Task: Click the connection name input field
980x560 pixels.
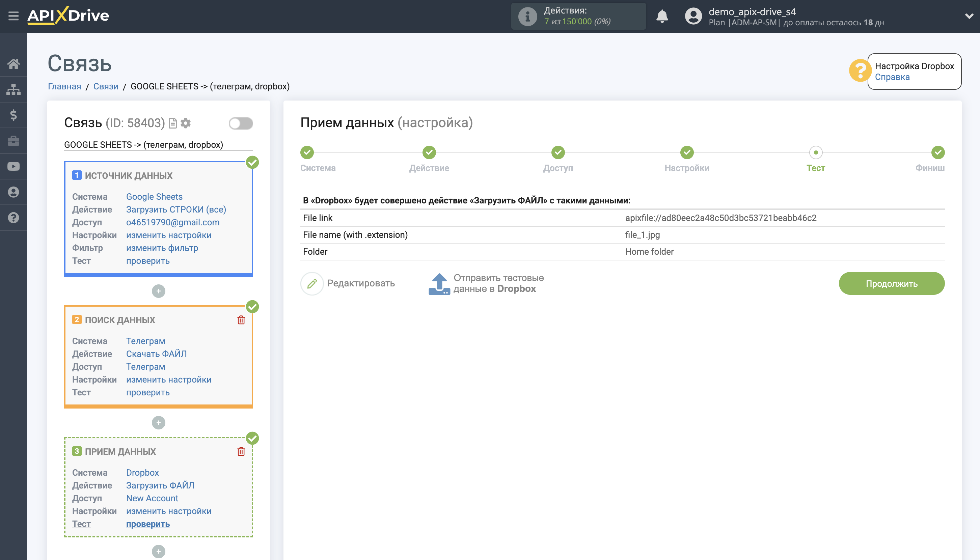Action: tap(158, 145)
